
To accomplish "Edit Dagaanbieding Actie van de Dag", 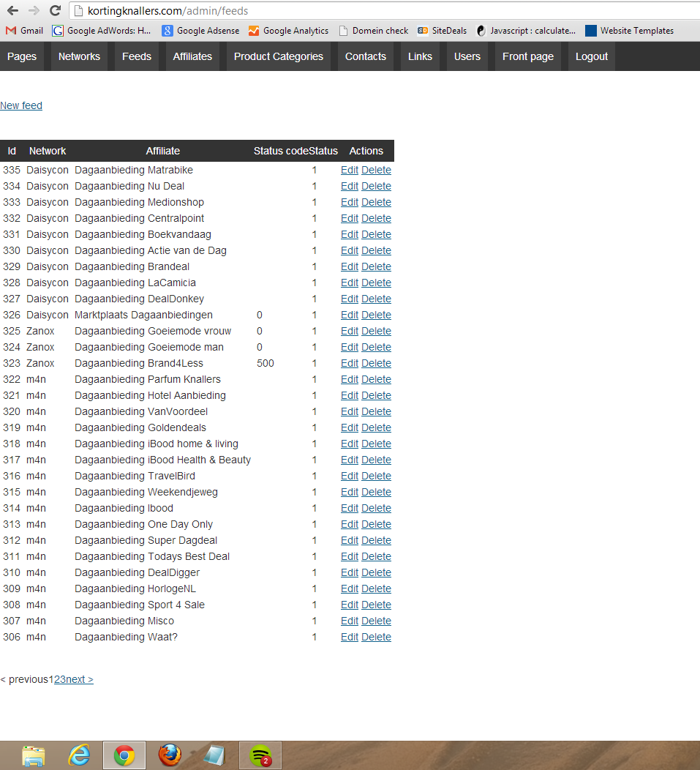I will [x=350, y=250].
